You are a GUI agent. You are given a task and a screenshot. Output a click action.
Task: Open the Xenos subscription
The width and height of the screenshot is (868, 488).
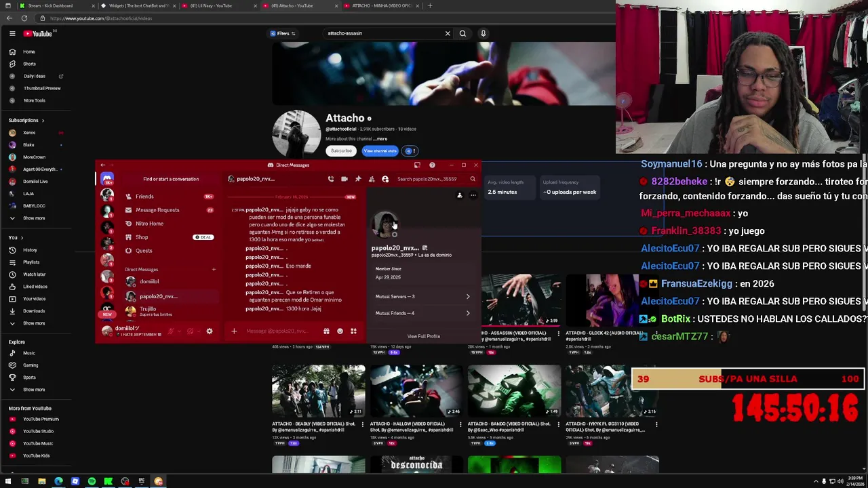point(37,133)
